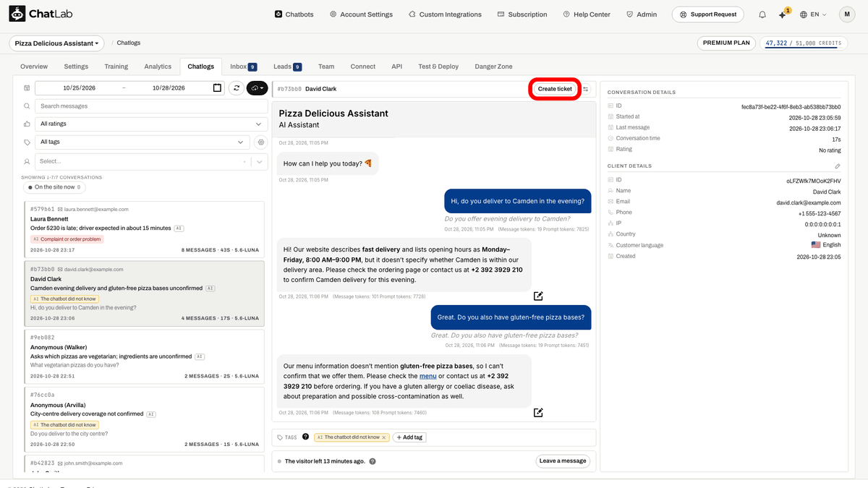Viewport: 868px width, 488px height.
Task: Click the Create ticket button
Action: (555, 89)
